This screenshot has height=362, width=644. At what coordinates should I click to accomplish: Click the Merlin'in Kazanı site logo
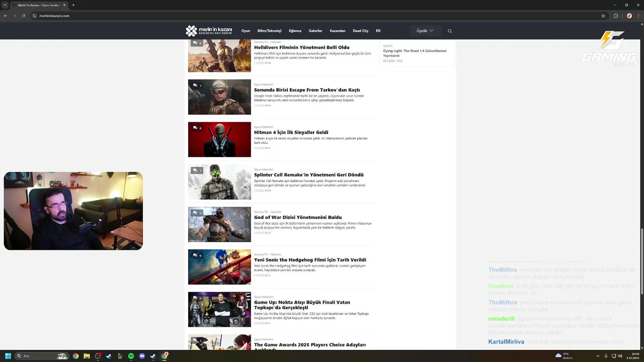coord(209,31)
